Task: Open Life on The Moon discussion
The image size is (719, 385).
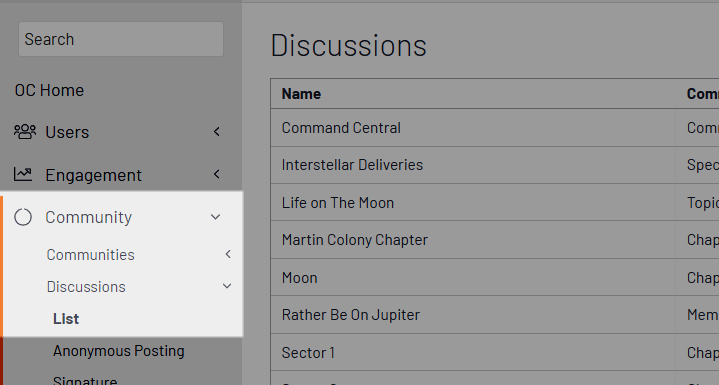Action: click(x=338, y=203)
